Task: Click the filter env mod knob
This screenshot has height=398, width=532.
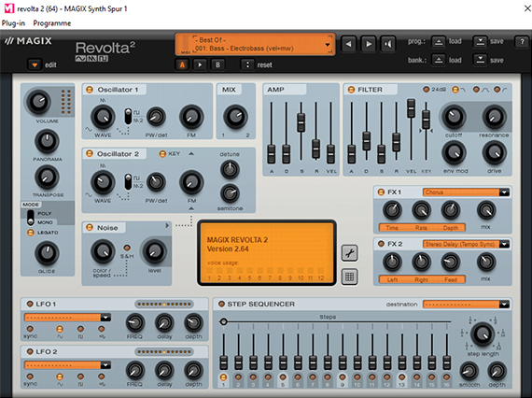Action: [x=454, y=152]
